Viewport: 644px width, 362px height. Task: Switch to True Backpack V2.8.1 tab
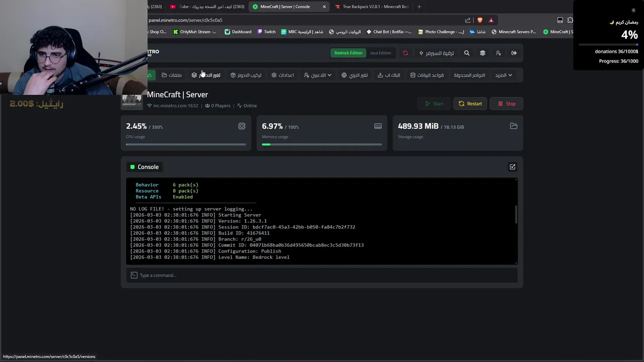(371, 7)
